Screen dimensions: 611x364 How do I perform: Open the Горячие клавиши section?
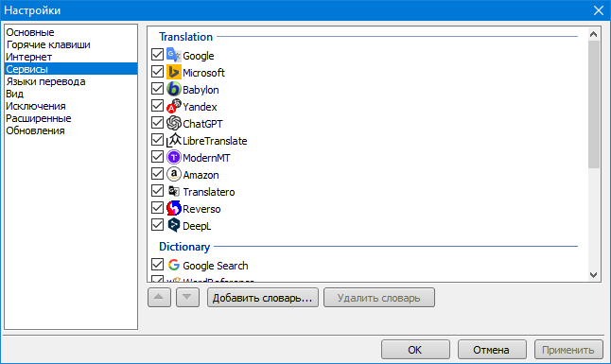click(71, 44)
